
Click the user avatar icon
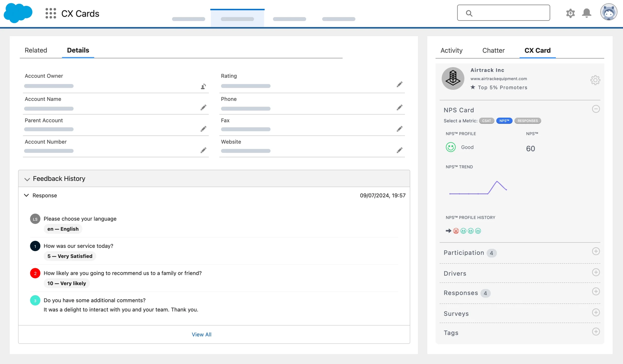tap(608, 12)
